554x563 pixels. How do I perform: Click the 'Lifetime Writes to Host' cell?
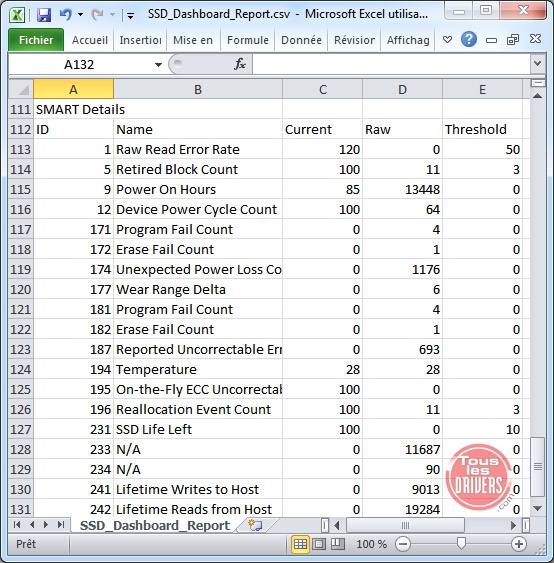198,489
